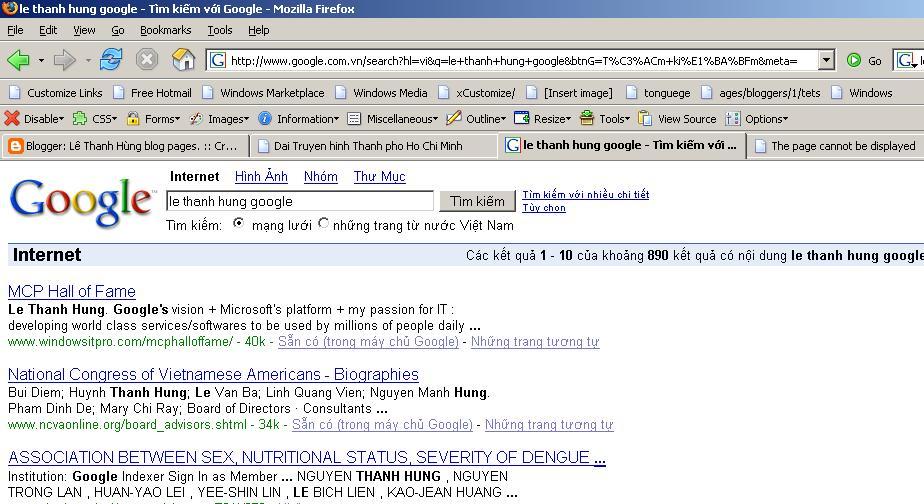Switch to the Blogger Lê Thanh Hùng tab
Image resolution: width=924 pixels, height=504 pixels.
(x=125, y=146)
